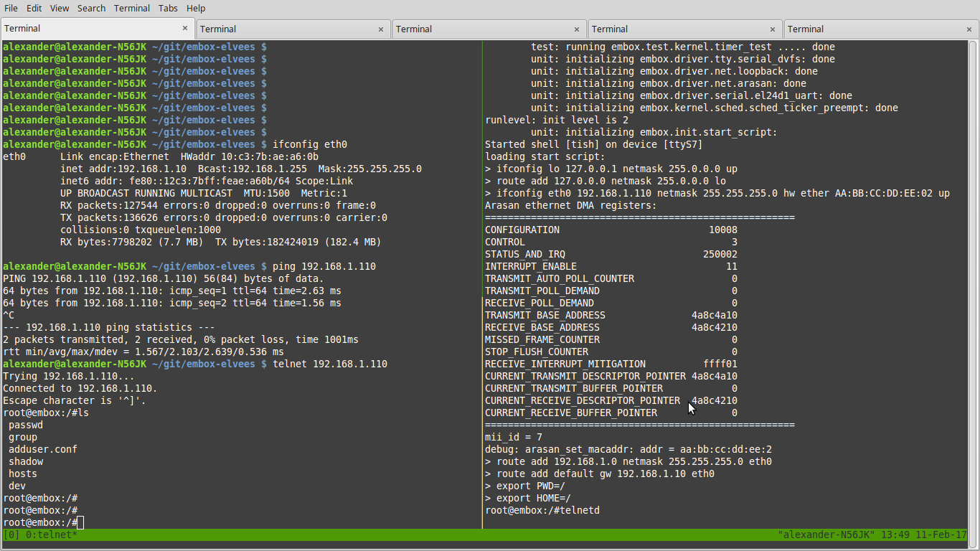Click the 'export HOME=/' line

pos(528,498)
